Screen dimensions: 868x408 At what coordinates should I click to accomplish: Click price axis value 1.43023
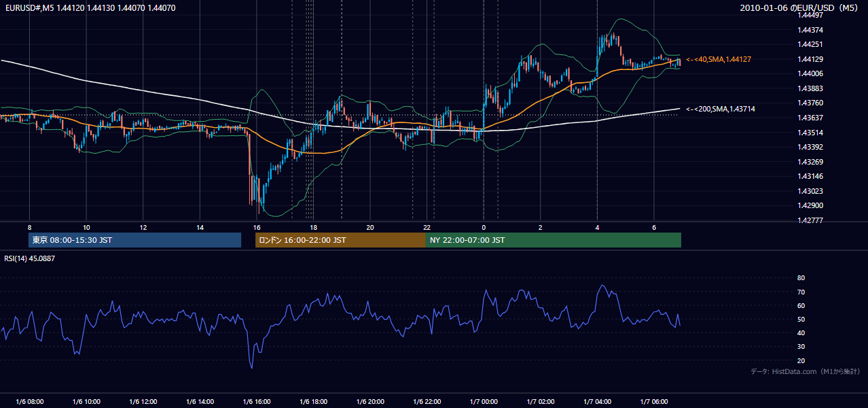pyautogui.click(x=810, y=192)
